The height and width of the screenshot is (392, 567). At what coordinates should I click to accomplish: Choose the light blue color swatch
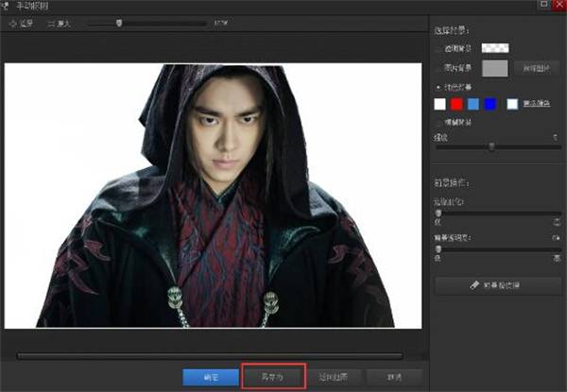[x=473, y=104]
